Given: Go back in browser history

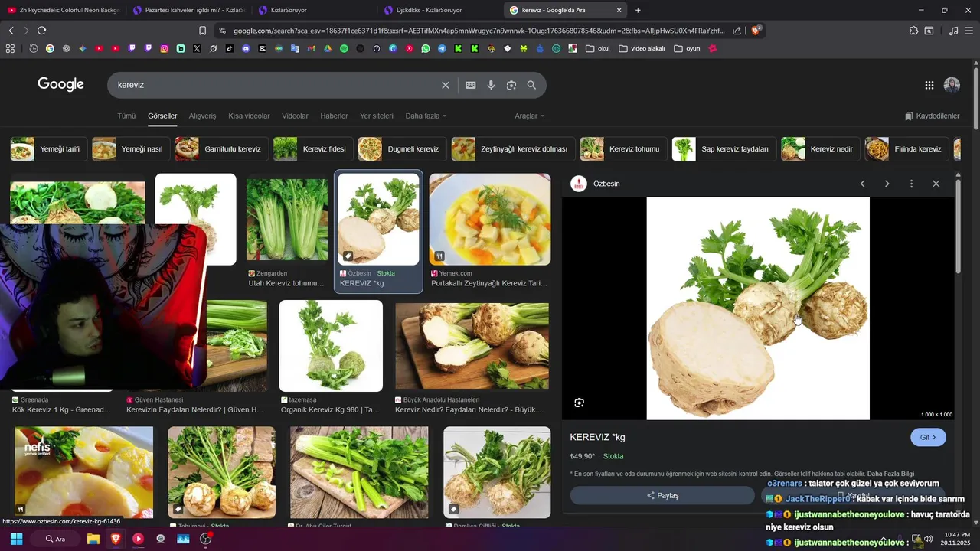Looking at the screenshot, I should 11,31.
